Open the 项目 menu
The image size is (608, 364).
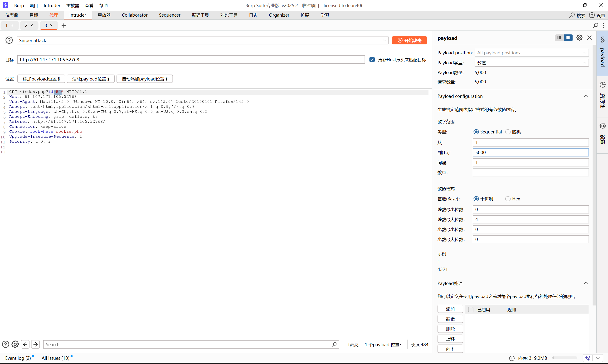pos(34,5)
